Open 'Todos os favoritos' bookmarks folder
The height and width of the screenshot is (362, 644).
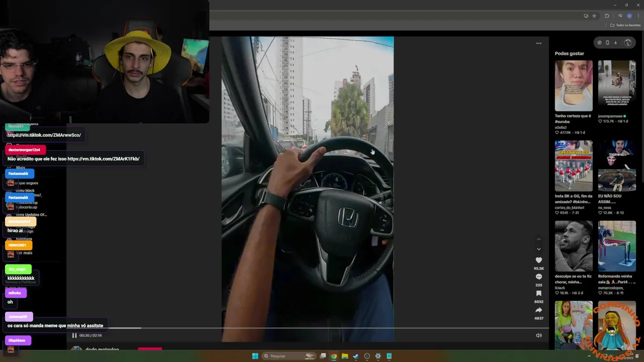pos(626,25)
